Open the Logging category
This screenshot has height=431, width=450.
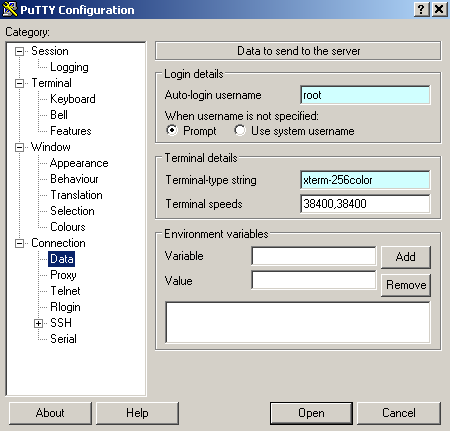[69, 67]
